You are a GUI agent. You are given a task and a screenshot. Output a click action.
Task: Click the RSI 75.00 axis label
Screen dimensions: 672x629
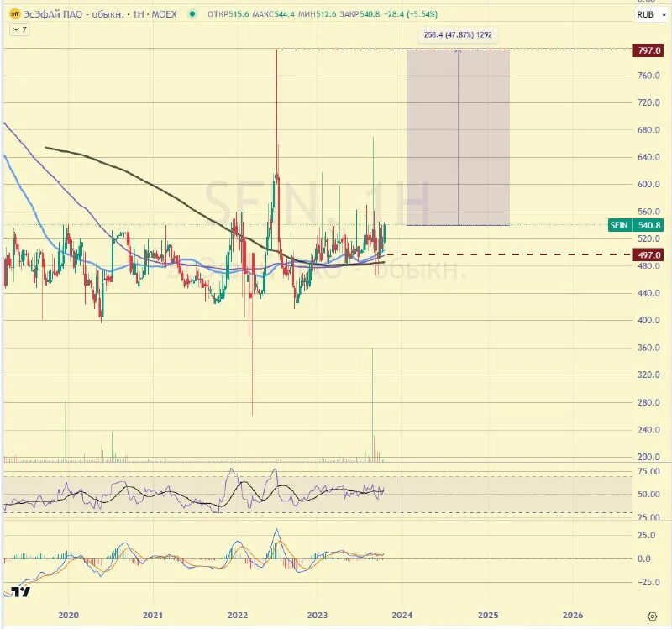648,472
